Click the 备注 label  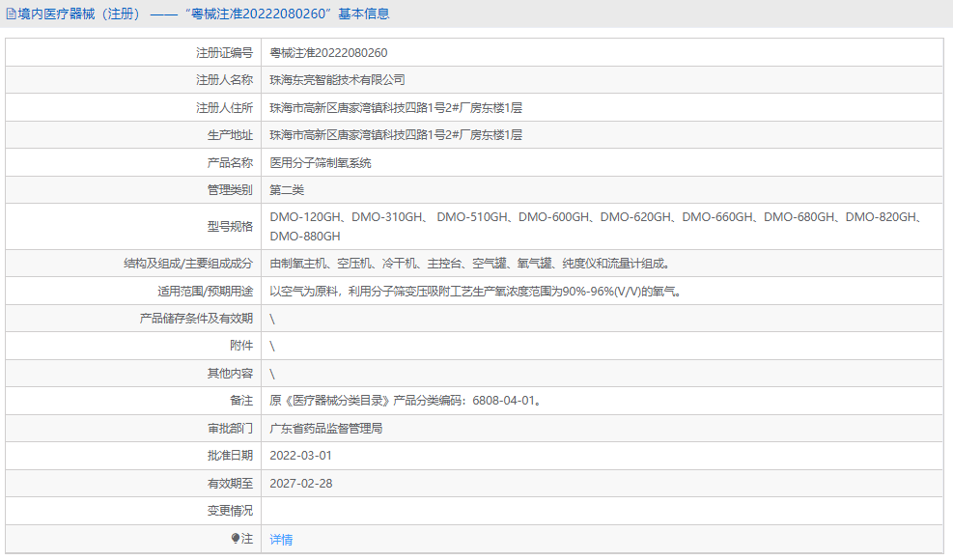coord(241,401)
